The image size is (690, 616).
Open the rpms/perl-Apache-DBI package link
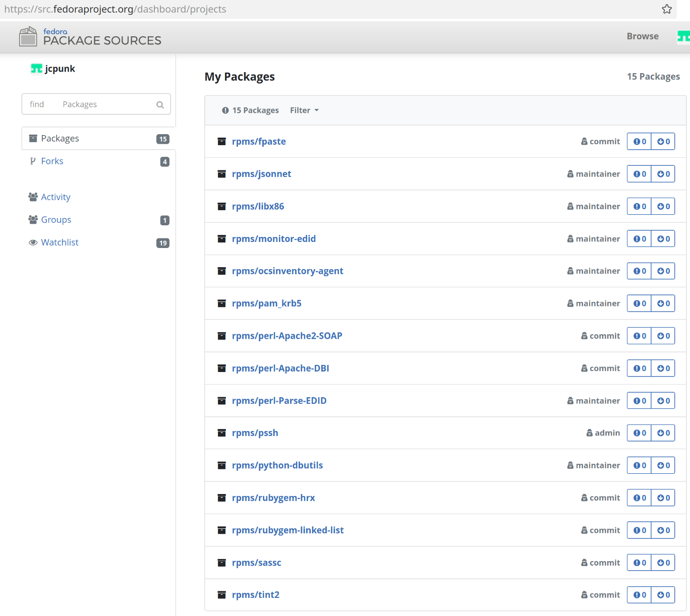(280, 368)
